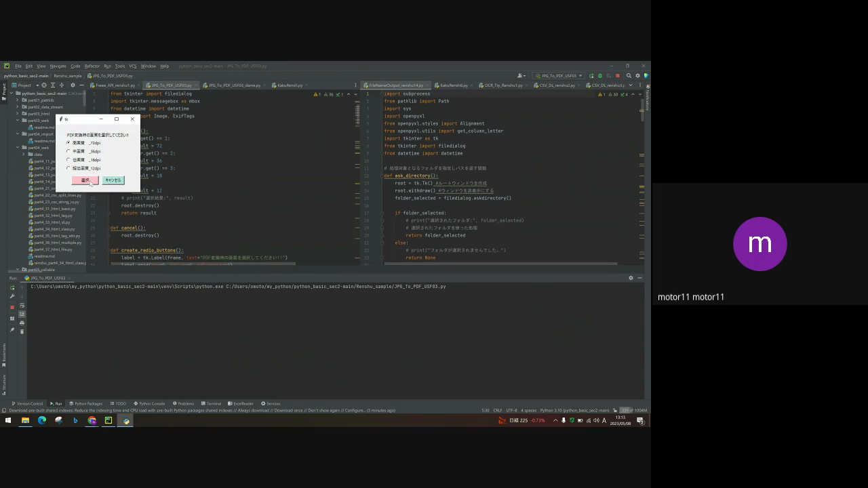
Task: Select the 超低画質_12dpi radio option
Action: pos(68,168)
